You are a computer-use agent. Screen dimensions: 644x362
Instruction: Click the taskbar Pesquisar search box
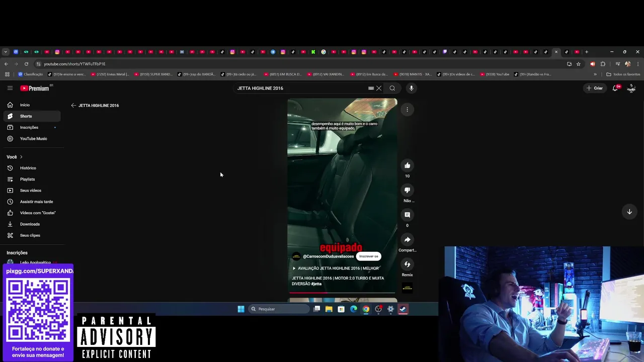tap(279, 309)
